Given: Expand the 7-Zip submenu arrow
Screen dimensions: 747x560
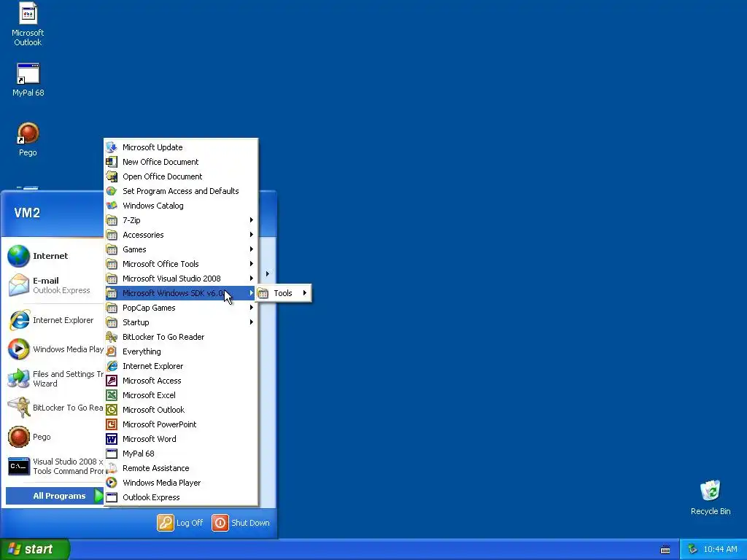Looking at the screenshot, I should [x=251, y=220].
